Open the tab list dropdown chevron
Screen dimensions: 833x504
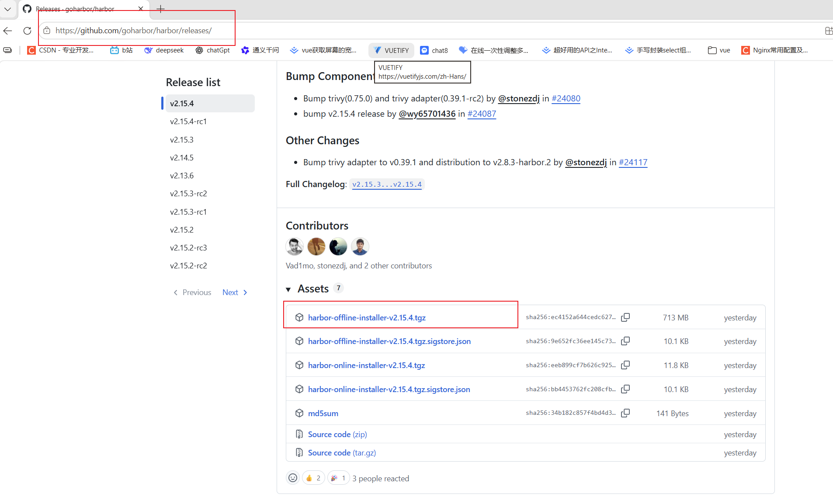pos(7,9)
